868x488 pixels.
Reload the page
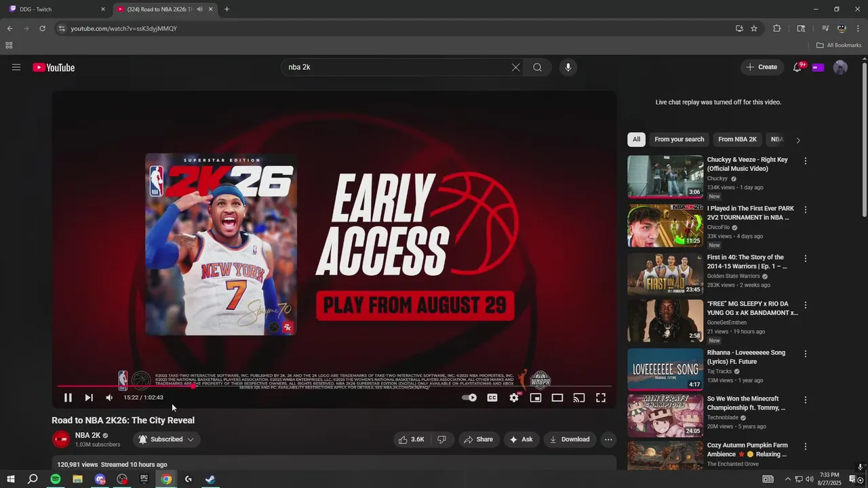42,28
